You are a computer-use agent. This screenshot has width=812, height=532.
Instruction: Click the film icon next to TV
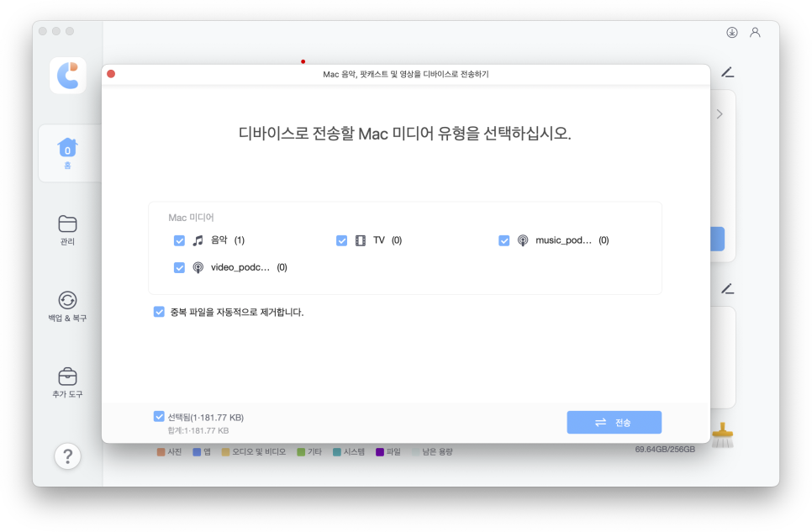pos(361,240)
